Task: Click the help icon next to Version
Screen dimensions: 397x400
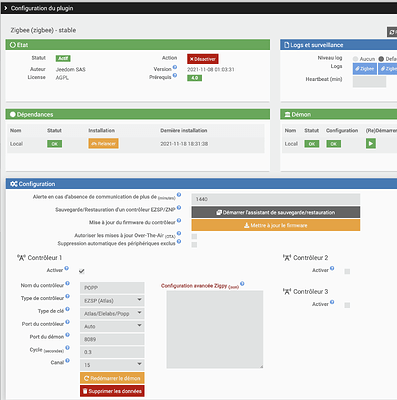Action: 175,67
